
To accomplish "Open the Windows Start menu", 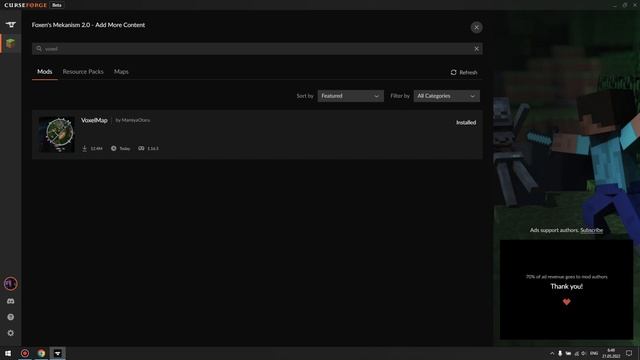I will pos(8,353).
